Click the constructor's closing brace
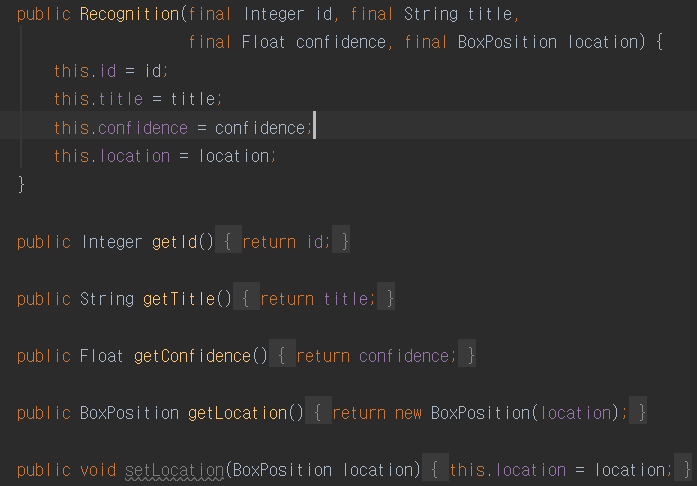 point(21,185)
